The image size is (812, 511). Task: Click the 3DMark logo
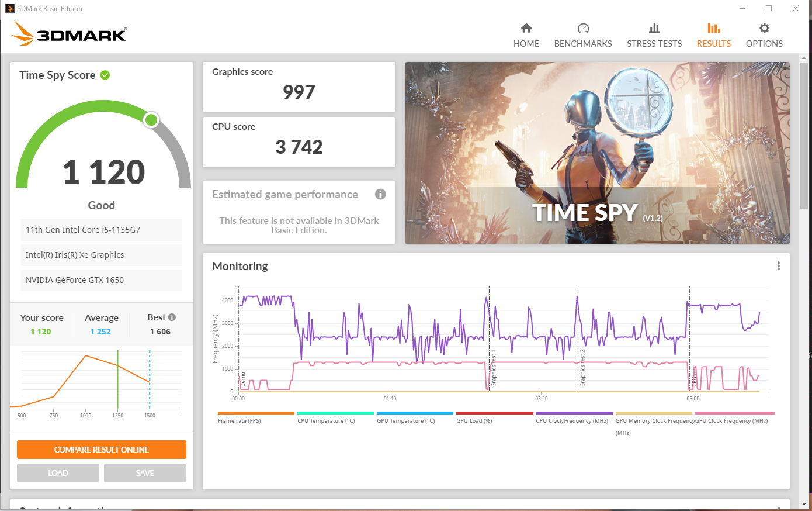point(69,34)
